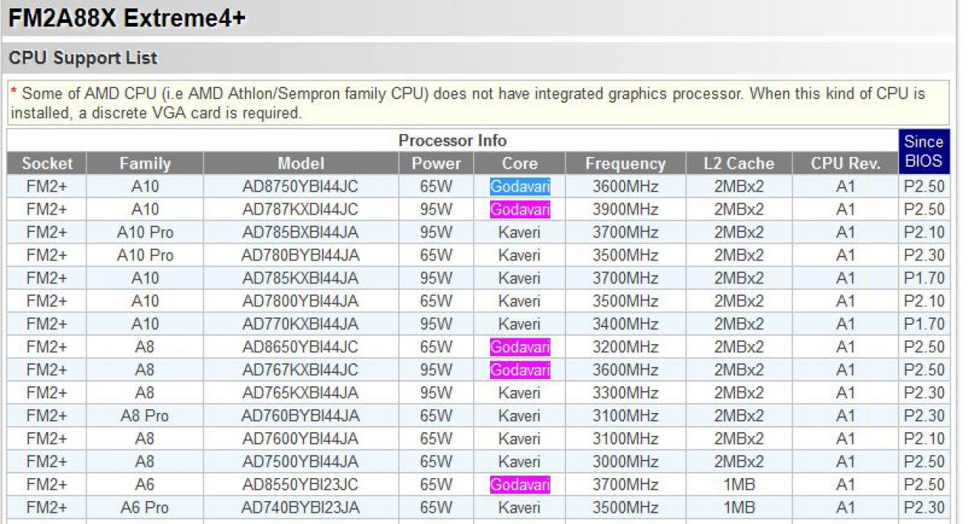The width and height of the screenshot is (980, 524).
Task: Click 95W power in AD765KXBI44JA row
Action: click(x=436, y=393)
